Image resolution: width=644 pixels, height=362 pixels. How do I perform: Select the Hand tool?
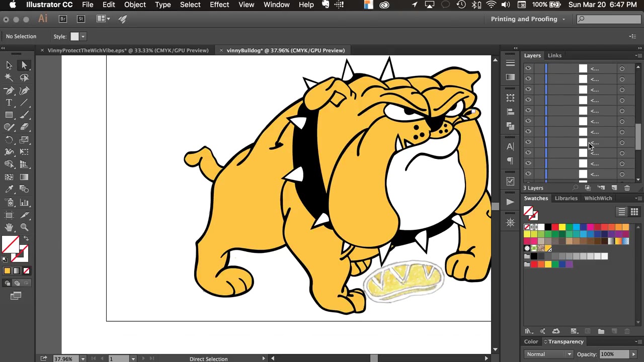pos(9,227)
